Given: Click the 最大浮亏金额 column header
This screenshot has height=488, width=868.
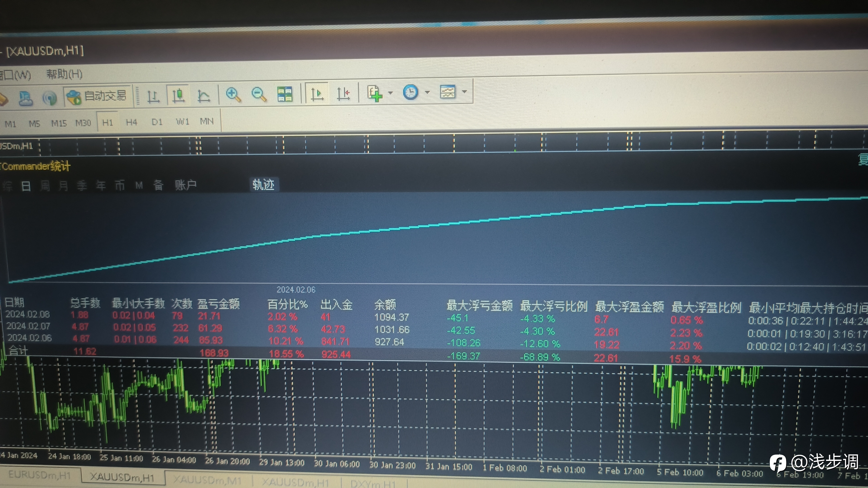Looking at the screenshot, I should pos(479,306).
